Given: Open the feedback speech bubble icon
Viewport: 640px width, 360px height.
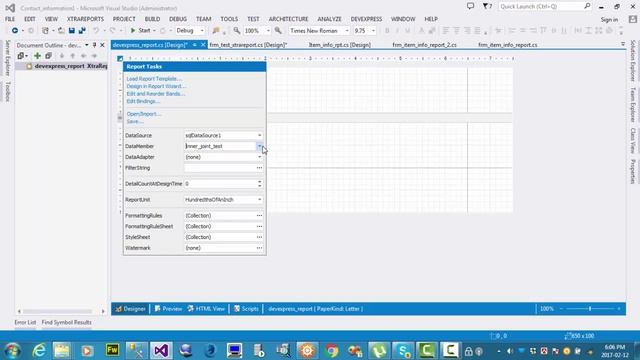Looking at the screenshot, I should pyautogui.click(x=470, y=6).
